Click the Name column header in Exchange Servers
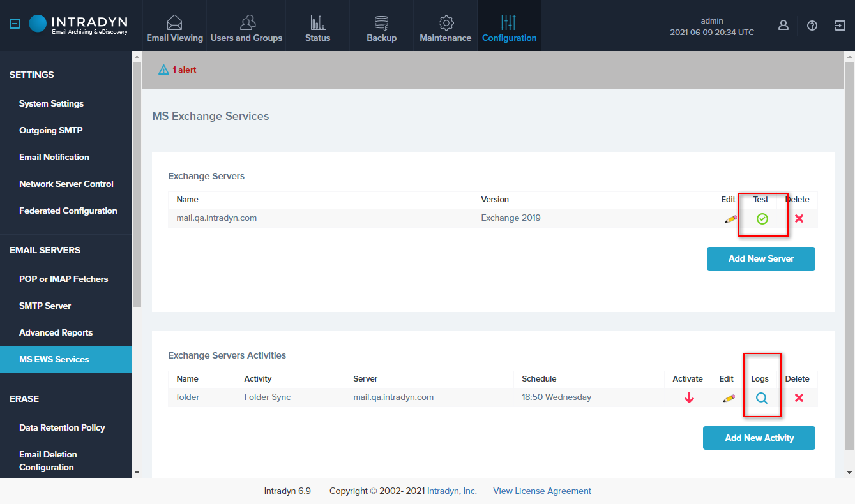The image size is (855, 504). (x=187, y=200)
